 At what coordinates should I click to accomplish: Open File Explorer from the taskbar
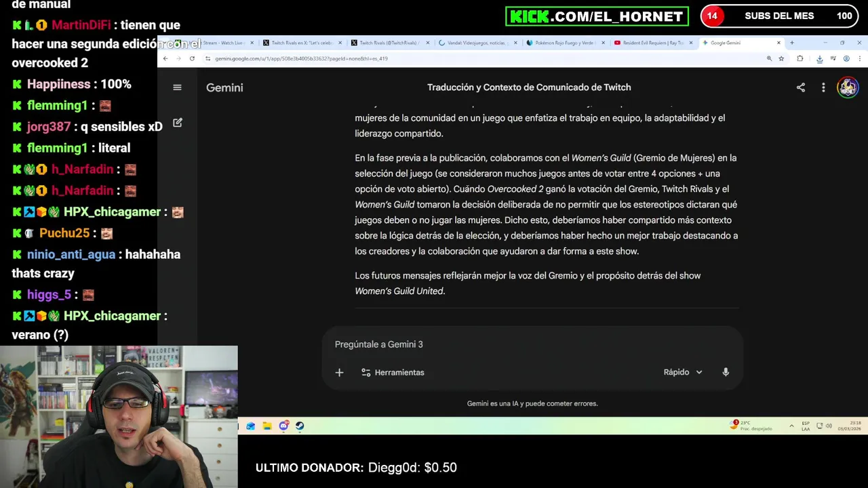(267, 426)
